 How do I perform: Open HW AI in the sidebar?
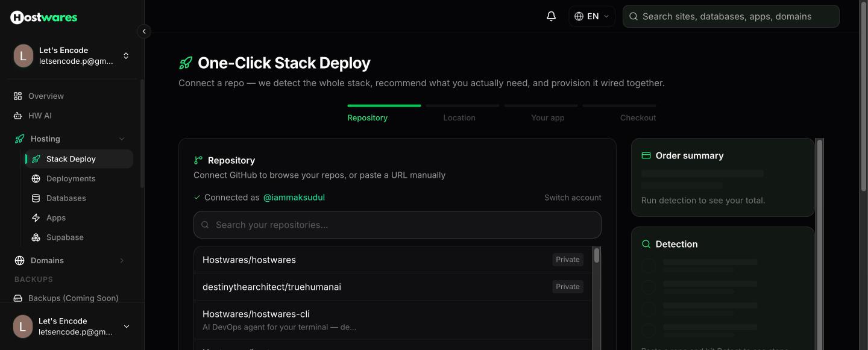pyautogui.click(x=40, y=116)
